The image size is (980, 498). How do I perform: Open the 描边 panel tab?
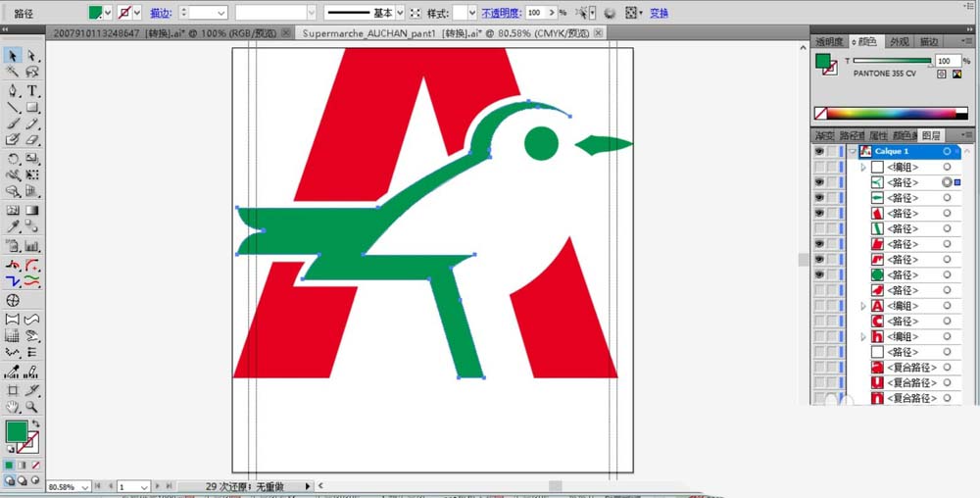pyautogui.click(x=928, y=42)
